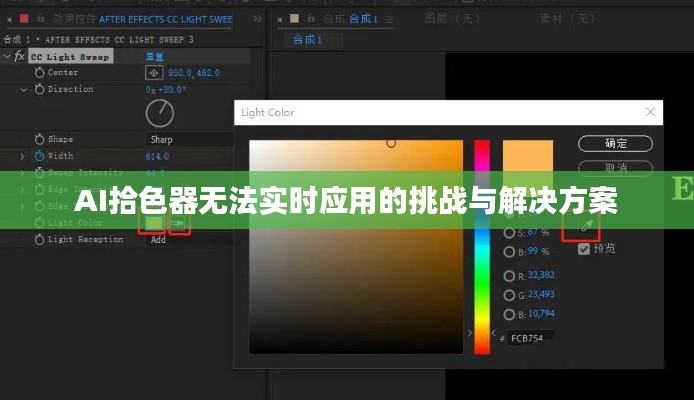This screenshot has width=694, height=400.
Task: Toggle the Center property stopwatch
Action: tap(40, 73)
